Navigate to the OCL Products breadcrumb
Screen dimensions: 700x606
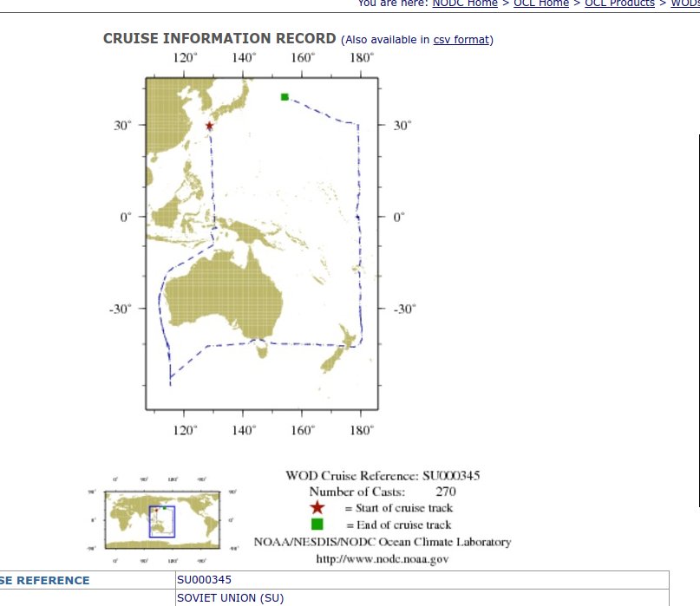[x=619, y=3]
